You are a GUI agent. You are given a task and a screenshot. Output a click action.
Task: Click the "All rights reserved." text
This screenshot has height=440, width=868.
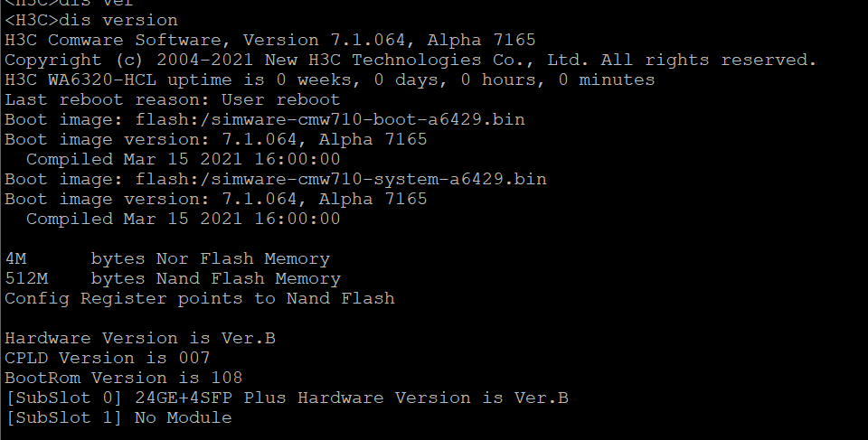(709, 60)
